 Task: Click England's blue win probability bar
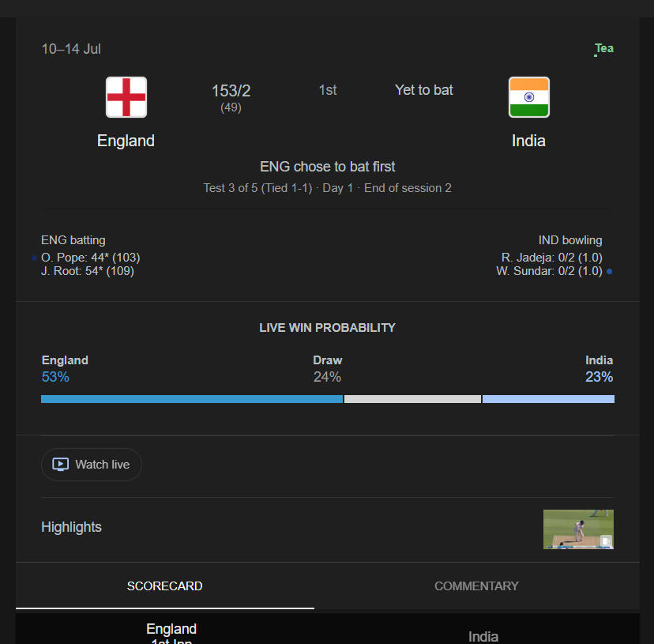(192, 399)
